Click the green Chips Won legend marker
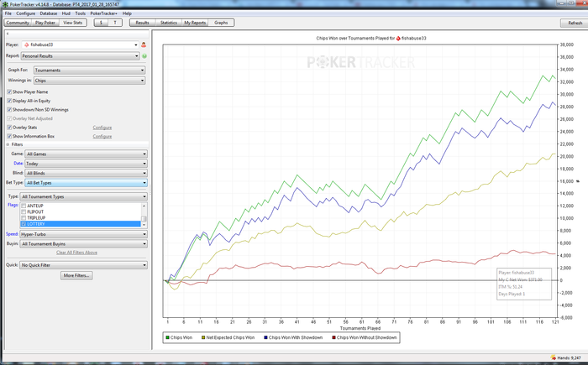 click(165, 336)
